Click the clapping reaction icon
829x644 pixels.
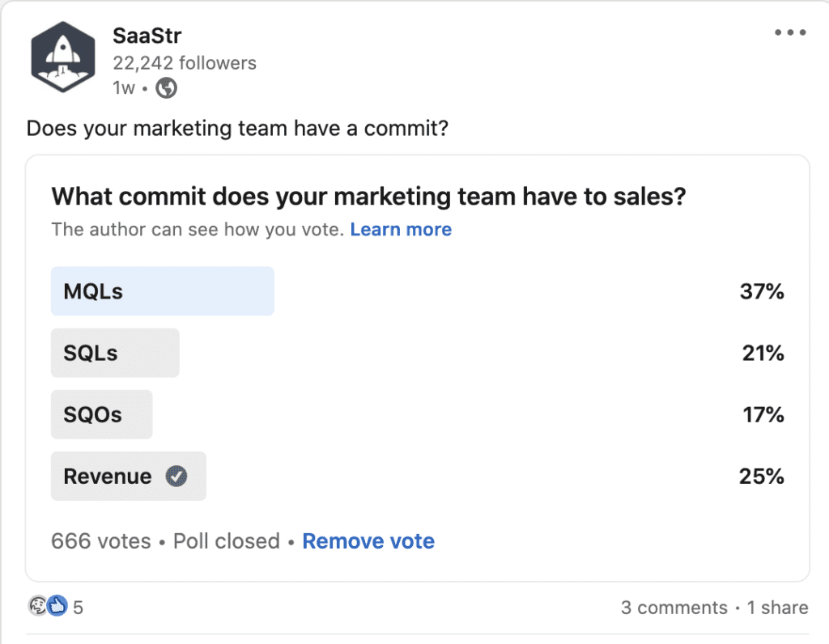pyautogui.click(x=38, y=606)
